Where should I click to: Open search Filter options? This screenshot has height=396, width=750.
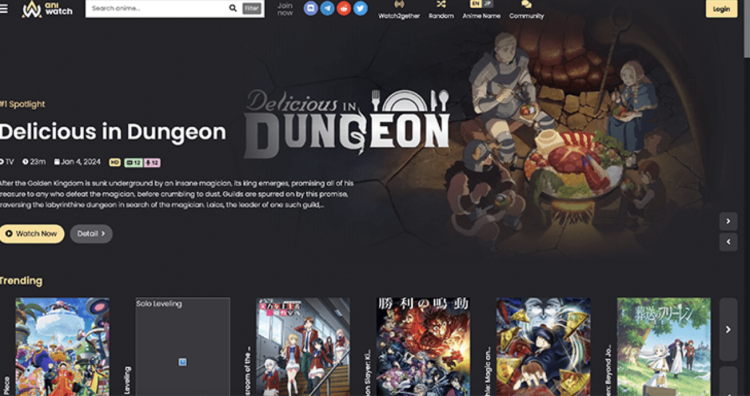point(252,8)
